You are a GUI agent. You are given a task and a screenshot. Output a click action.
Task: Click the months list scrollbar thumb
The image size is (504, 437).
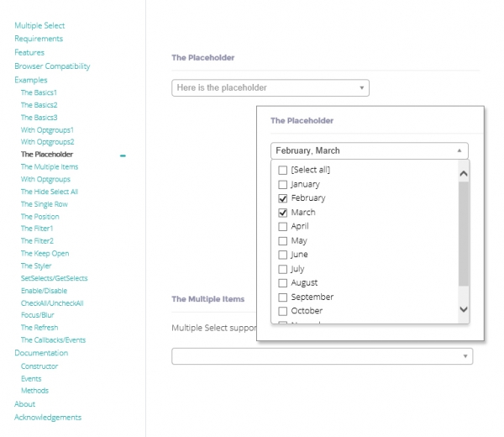coord(464,234)
